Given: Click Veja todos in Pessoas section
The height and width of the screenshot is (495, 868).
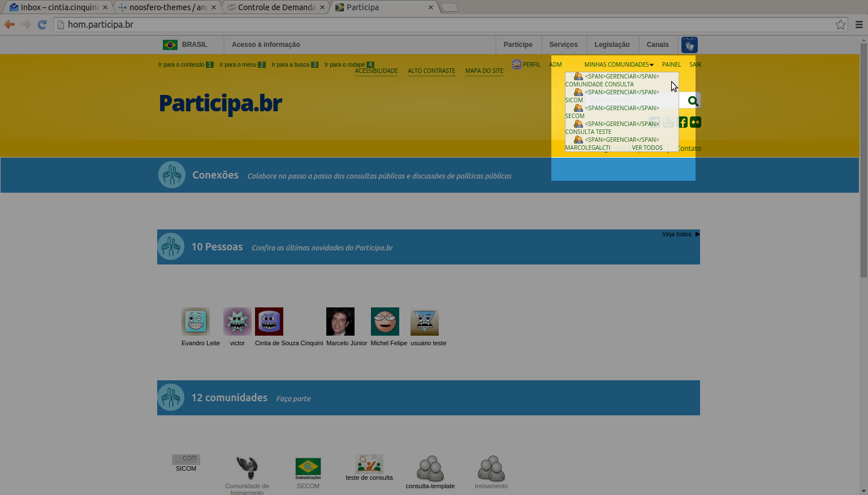Looking at the screenshot, I should pyautogui.click(x=681, y=234).
